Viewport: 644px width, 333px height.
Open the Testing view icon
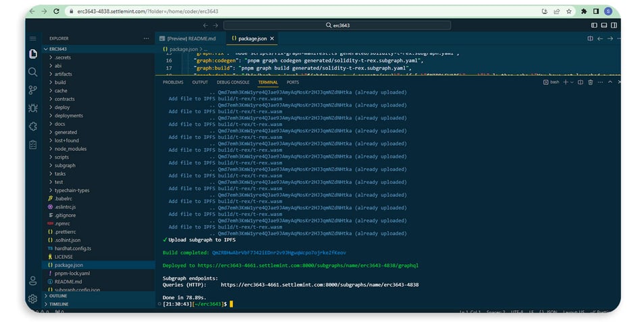point(33,144)
